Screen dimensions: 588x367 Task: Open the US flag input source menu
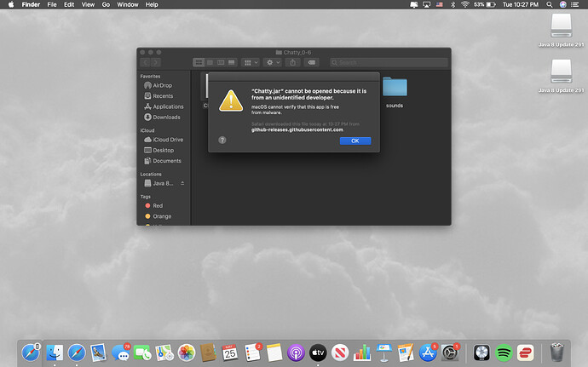tap(440, 4)
